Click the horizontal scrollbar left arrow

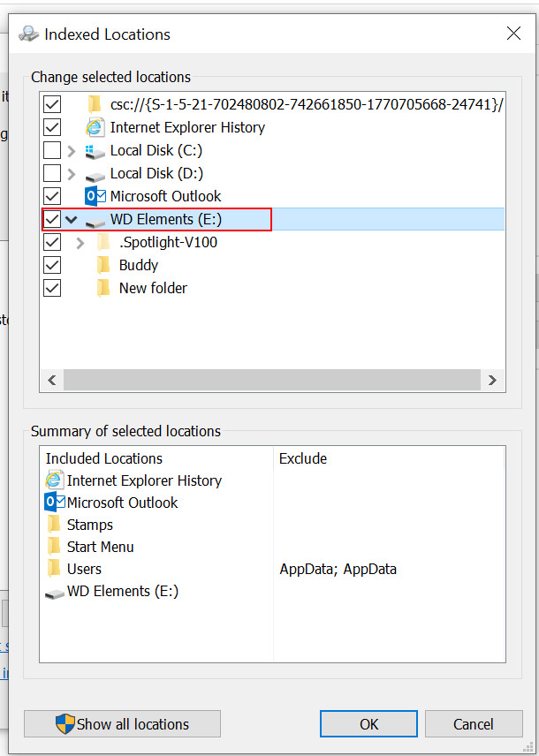52,380
